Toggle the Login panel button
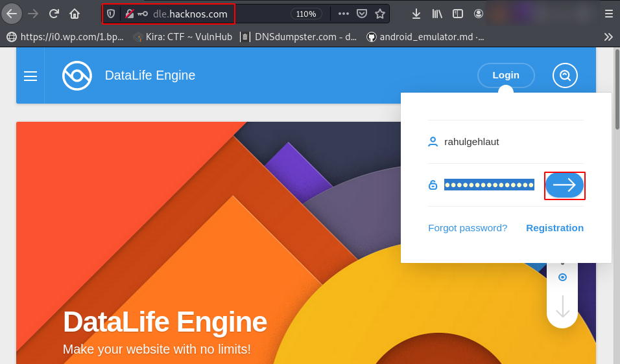Screen dimensions: 620x364 point(506,75)
